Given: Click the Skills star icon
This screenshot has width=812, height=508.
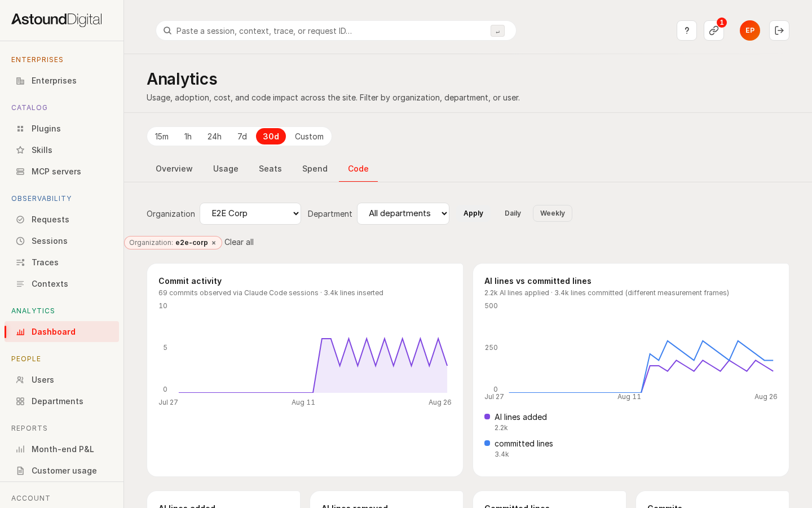Looking at the screenshot, I should tap(20, 150).
